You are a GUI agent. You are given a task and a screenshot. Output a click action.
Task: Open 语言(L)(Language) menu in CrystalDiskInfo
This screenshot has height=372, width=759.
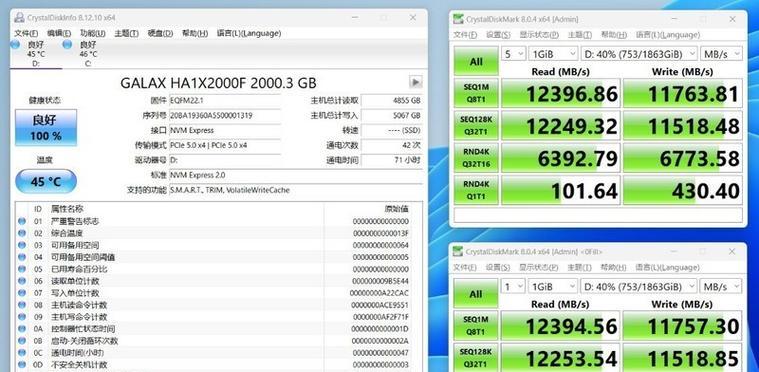[x=249, y=33]
